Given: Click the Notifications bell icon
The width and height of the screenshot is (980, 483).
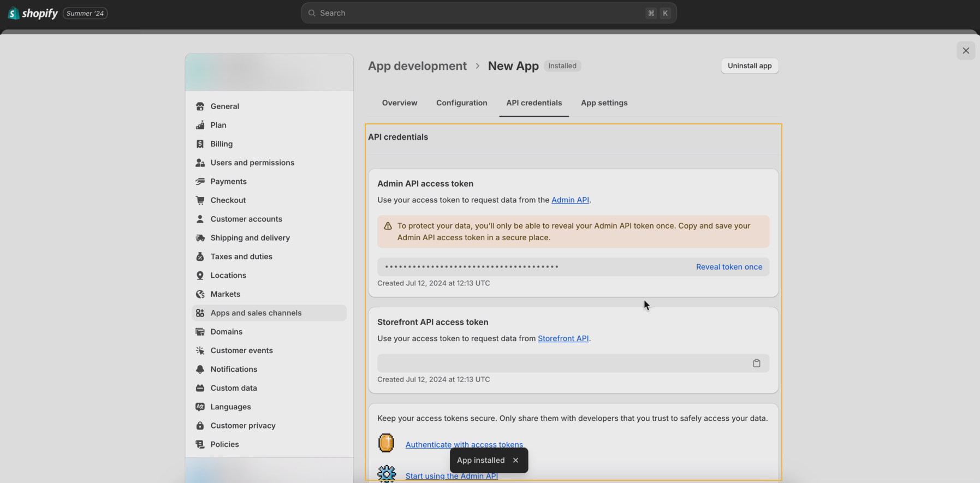Looking at the screenshot, I should [200, 369].
